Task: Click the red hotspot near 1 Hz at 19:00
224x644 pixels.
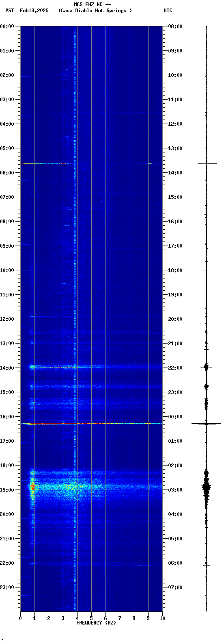Action: pyautogui.click(x=32, y=486)
